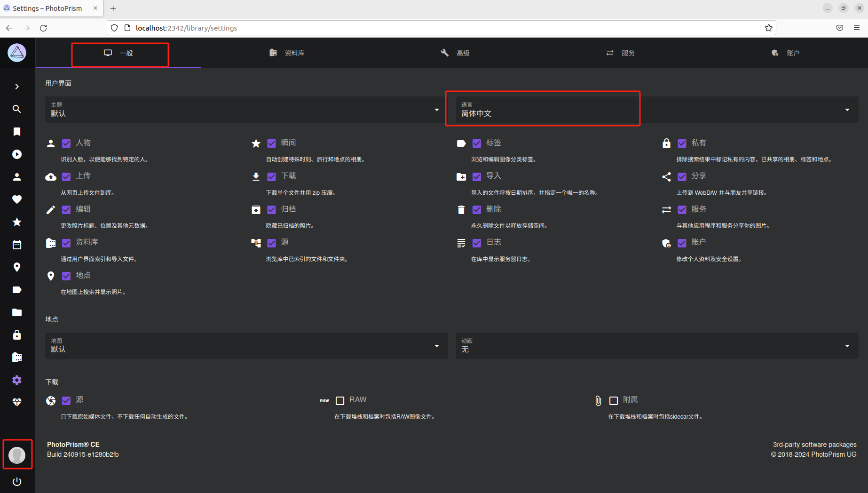The height and width of the screenshot is (493, 868).
Task: Toggle download 源 originals checkbox
Action: tap(66, 400)
